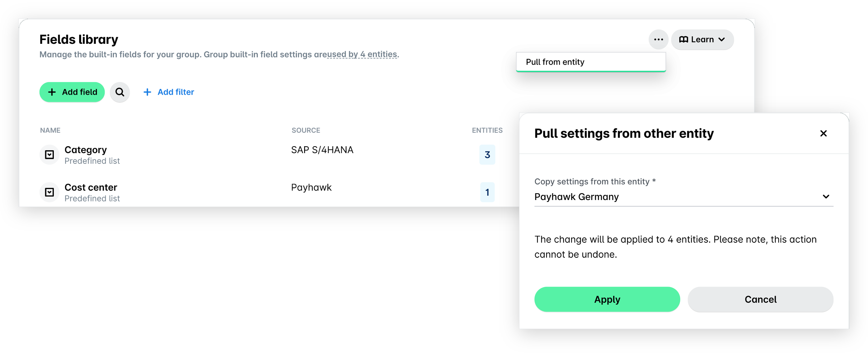Open the Category field row
This screenshot has height=355, width=868.
(x=269, y=155)
